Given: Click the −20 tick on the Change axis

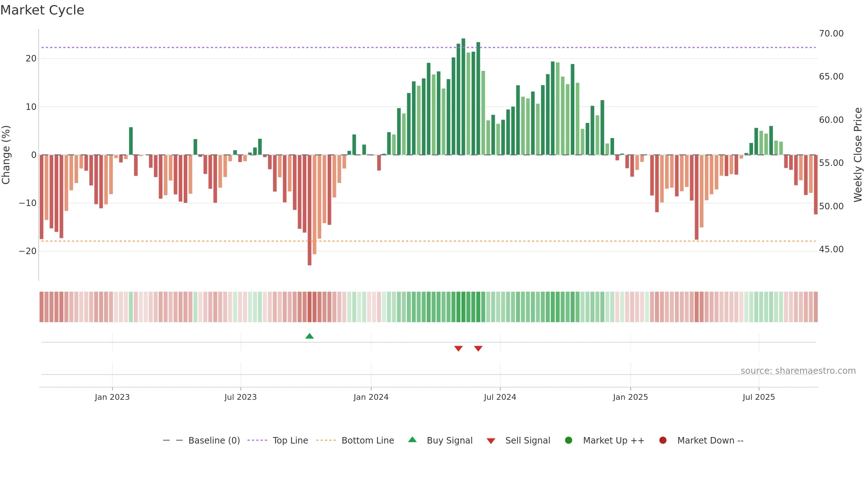Looking at the screenshot, I should [x=28, y=251].
